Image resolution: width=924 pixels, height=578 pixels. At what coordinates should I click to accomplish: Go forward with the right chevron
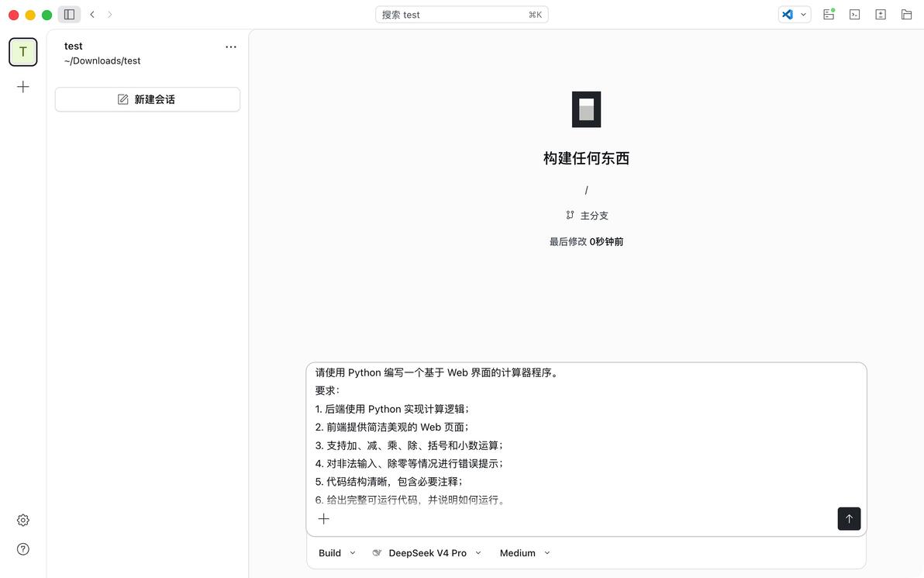pos(109,15)
